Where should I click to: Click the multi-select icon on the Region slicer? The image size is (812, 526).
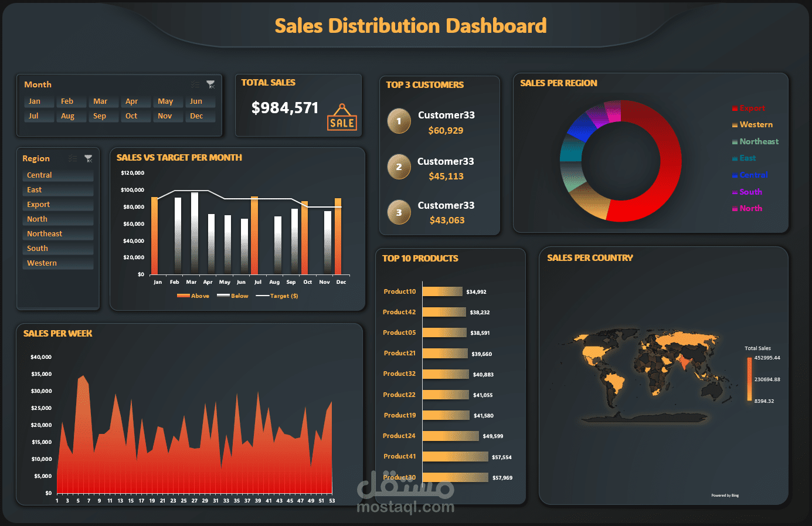pyautogui.click(x=72, y=158)
